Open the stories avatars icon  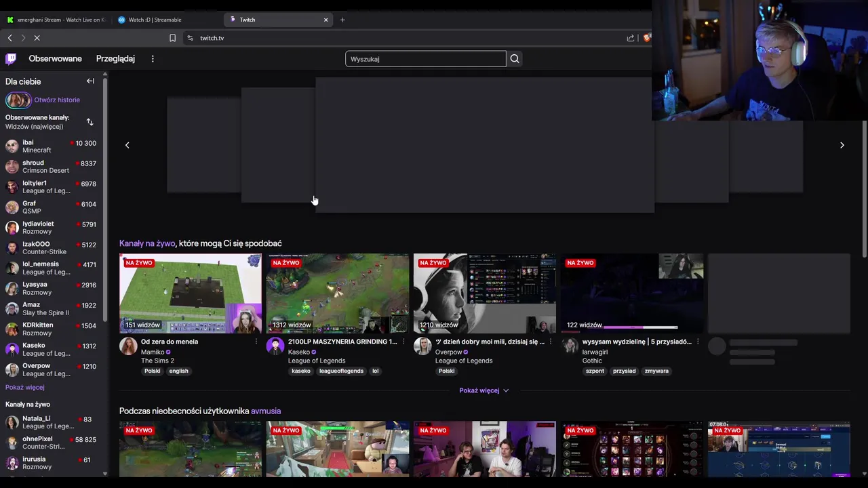[x=18, y=100]
